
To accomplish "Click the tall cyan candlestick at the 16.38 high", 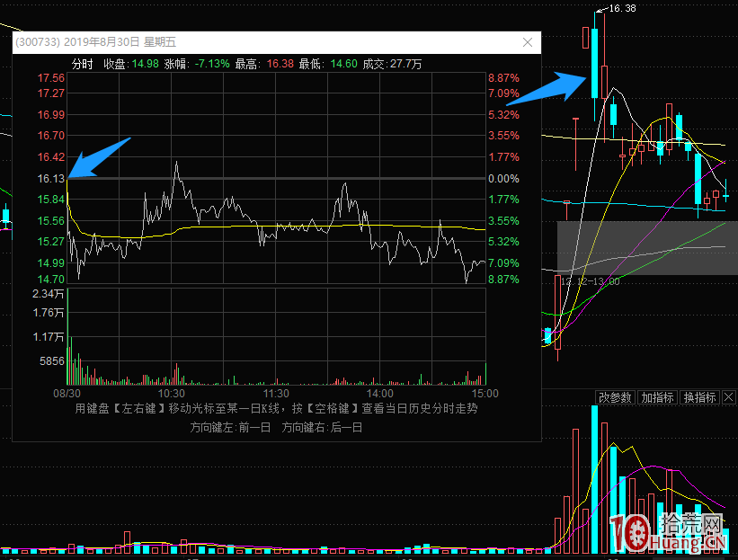I will pyautogui.click(x=595, y=64).
